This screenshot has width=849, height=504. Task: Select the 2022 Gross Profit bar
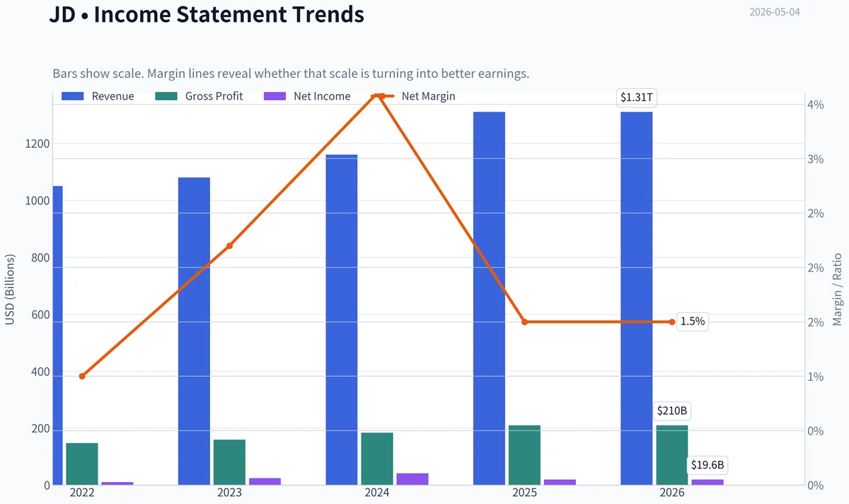pos(82,464)
